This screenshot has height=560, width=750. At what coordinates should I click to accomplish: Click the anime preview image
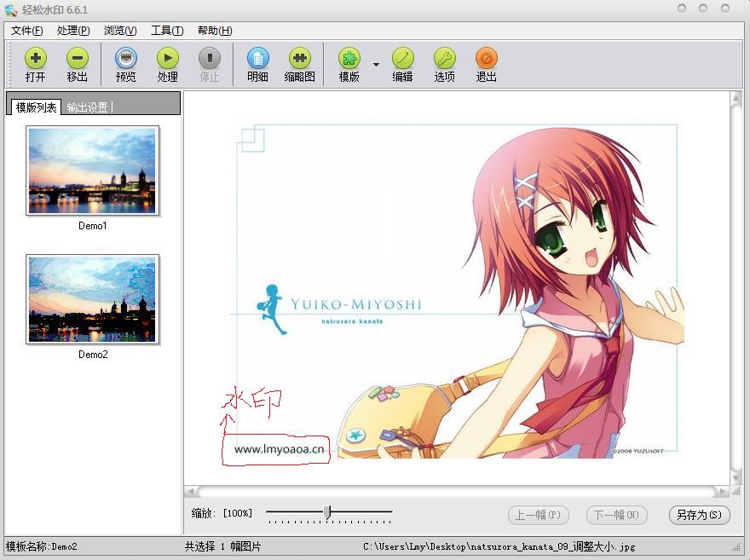click(x=457, y=291)
